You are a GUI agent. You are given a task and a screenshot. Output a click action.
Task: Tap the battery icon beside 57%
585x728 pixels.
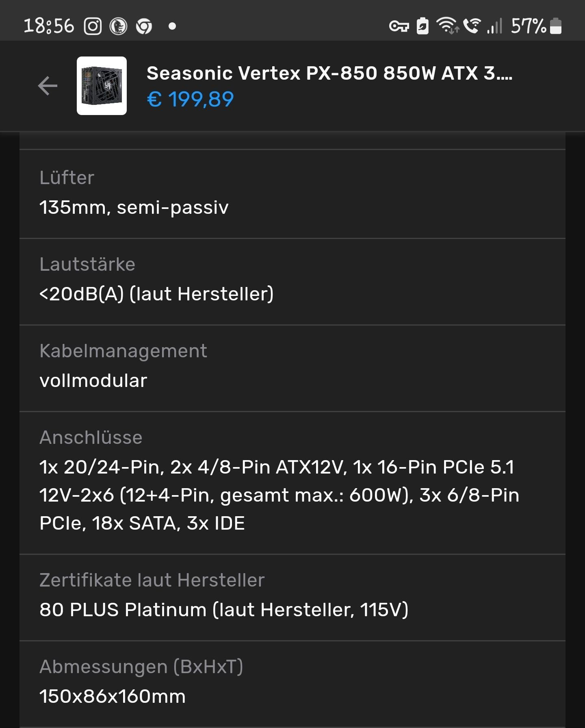pyautogui.click(x=556, y=26)
